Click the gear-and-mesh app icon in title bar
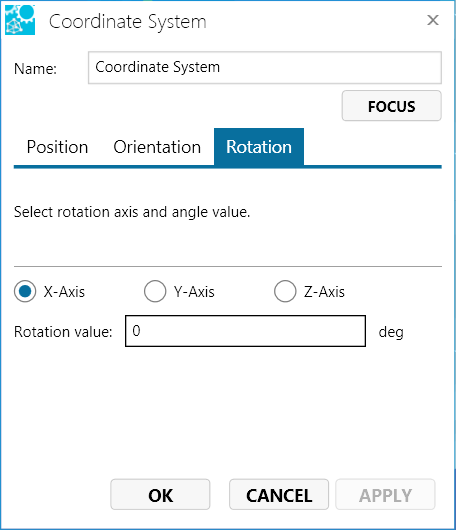This screenshot has height=530, width=456. 20,20
